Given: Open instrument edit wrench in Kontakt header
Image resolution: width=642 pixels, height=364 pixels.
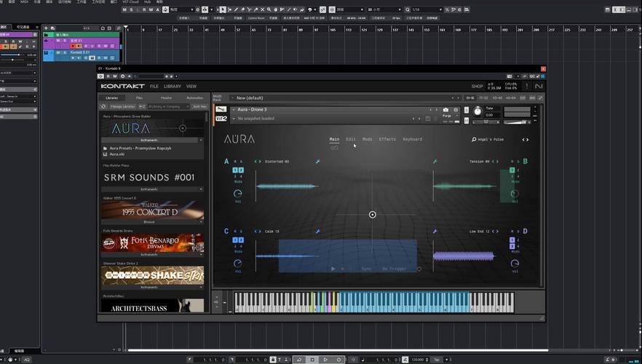Looking at the screenshot, I should tap(221, 109).
